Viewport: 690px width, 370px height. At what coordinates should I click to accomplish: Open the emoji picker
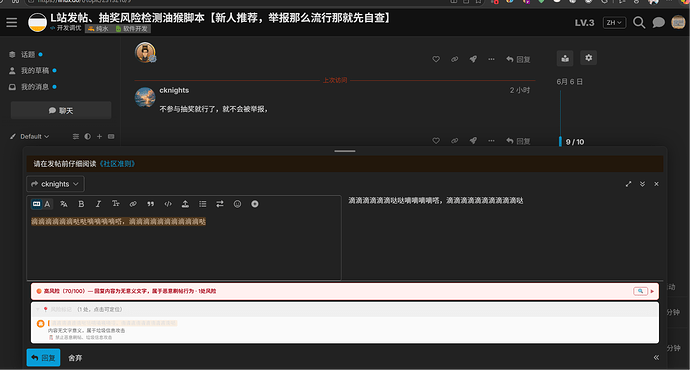tap(237, 204)
